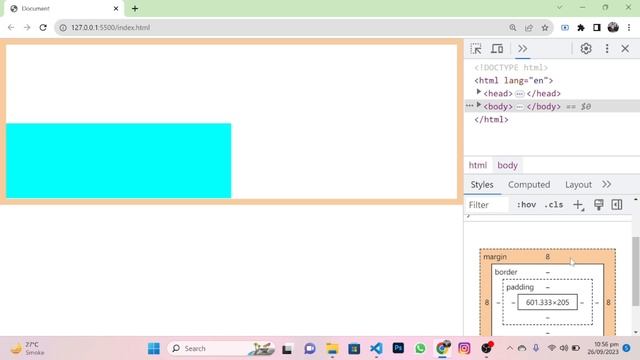640x360 pixels.
Task: Open DevTools settings gear
Action: tap(586, 49)
